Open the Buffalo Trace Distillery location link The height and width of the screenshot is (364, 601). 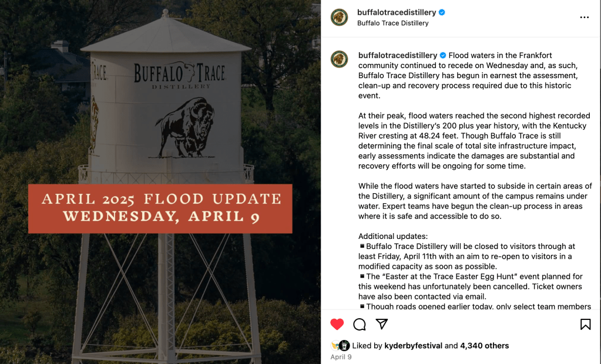click(x=392, y=23)
